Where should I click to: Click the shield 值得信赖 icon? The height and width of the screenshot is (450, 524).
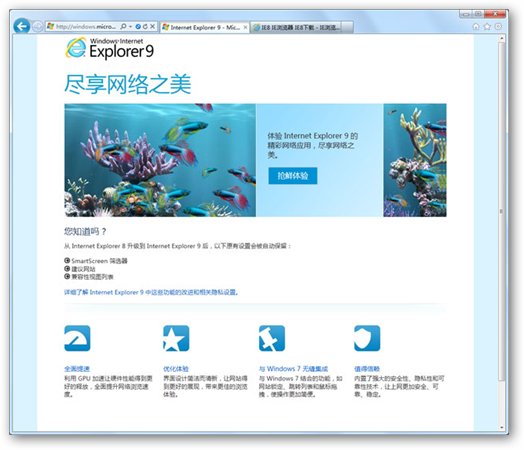point(367,338)
